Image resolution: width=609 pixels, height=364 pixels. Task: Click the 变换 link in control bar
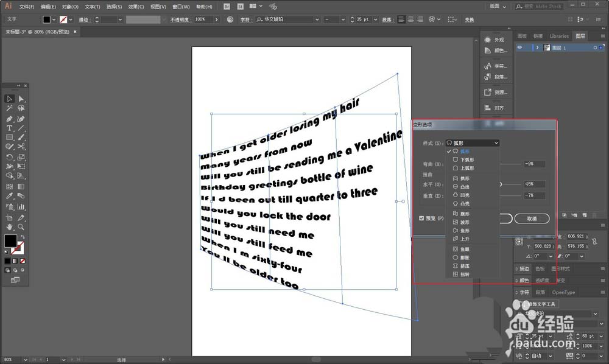pyautogui.click(x=469, y=20)
